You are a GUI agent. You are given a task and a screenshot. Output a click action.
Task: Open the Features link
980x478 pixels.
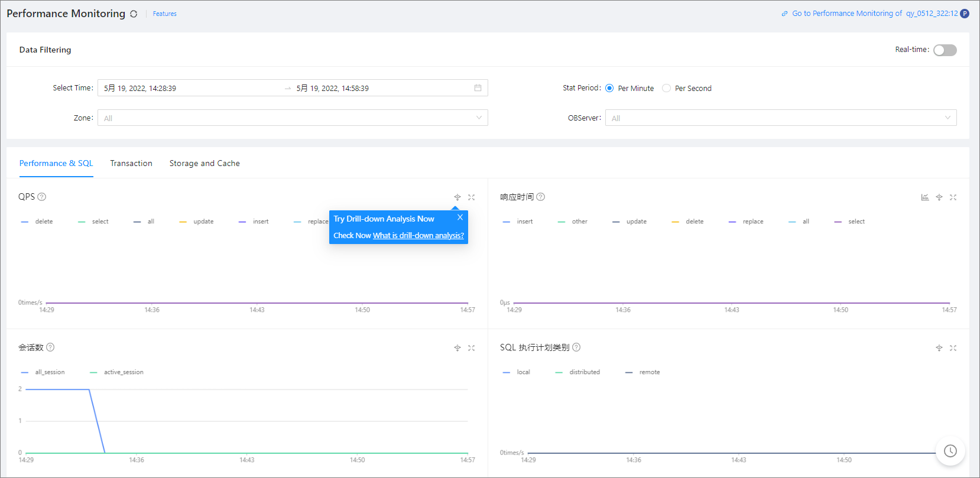pyautogui.click(x=164, y=14)
